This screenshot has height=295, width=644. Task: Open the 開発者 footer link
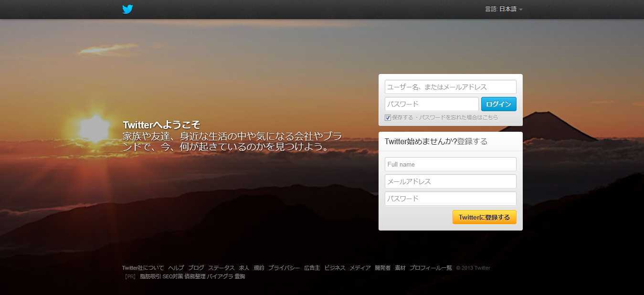382,268
